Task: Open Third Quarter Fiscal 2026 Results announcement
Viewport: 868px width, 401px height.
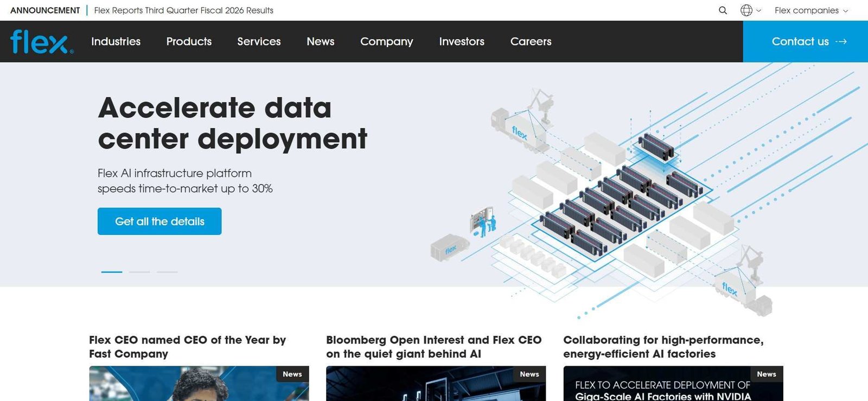Action: click(x=183, y=10)
